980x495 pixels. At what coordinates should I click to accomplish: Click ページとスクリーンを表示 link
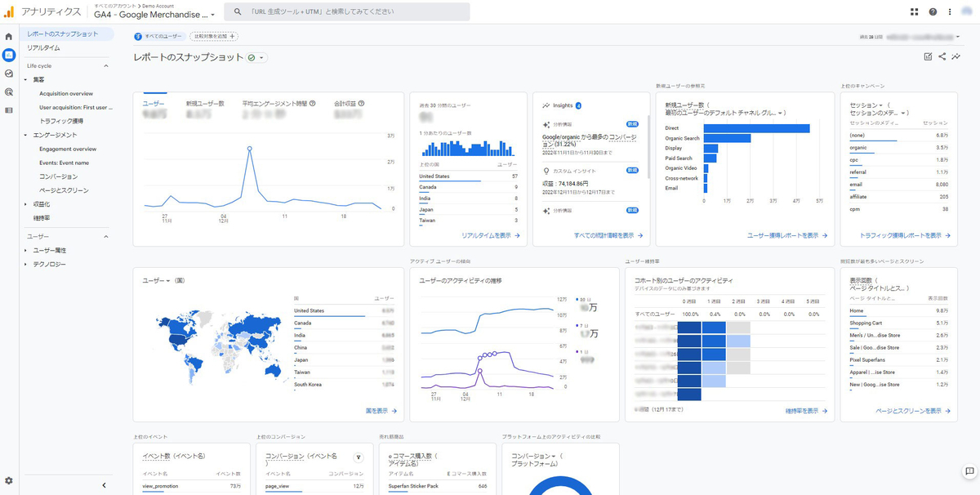(x=913, y=411)
